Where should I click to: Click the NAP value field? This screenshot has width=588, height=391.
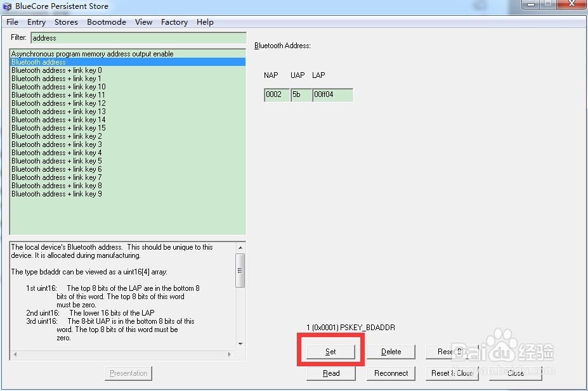point(277,95)
